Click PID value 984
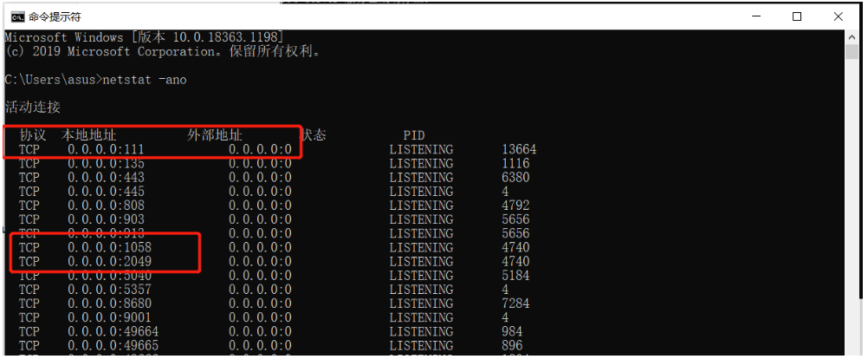 pos(512,331)
